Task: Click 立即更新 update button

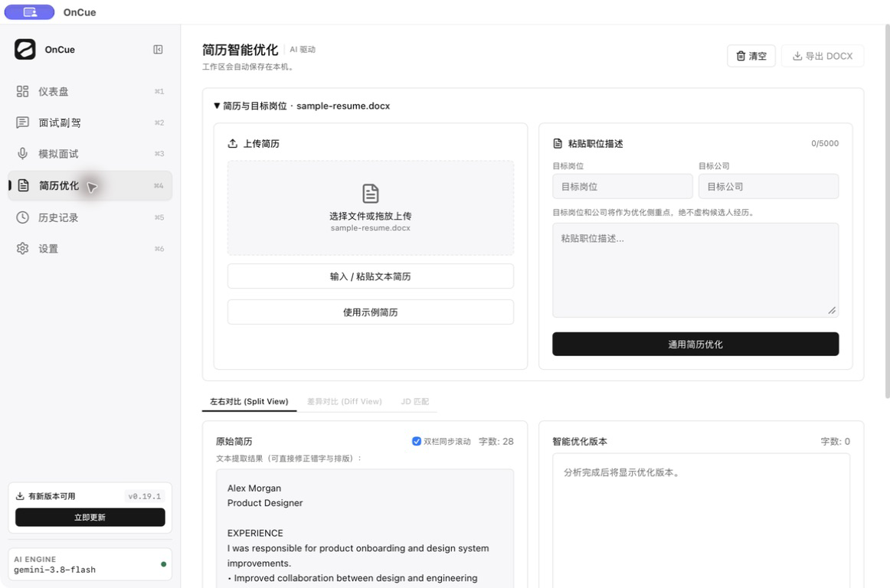Action: point(90,517)
